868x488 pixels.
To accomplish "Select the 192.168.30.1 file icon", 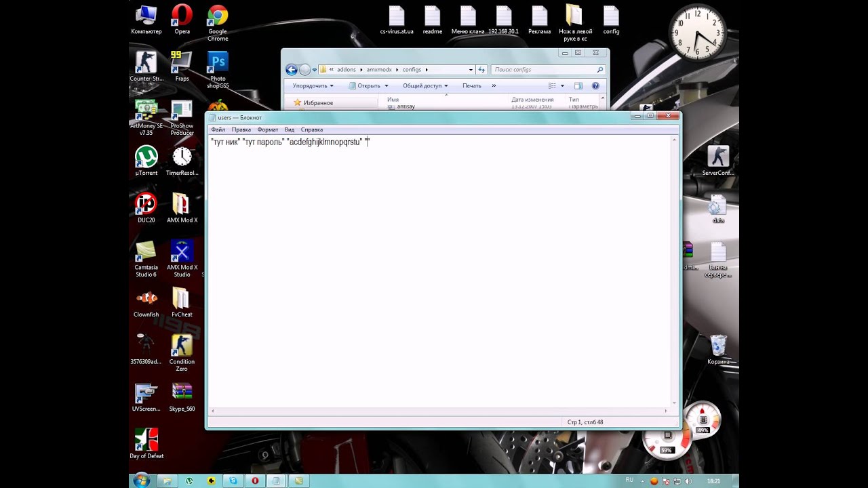I will point(503,20).
